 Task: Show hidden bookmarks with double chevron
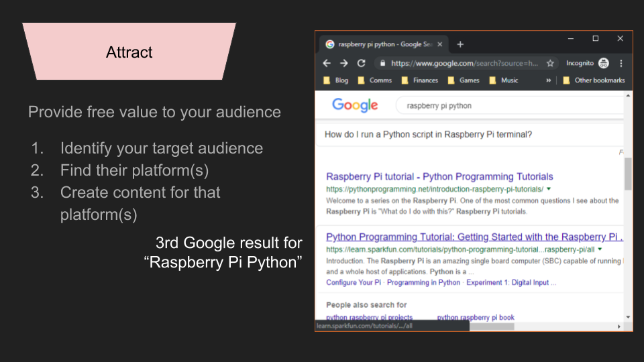click(548, 80)
